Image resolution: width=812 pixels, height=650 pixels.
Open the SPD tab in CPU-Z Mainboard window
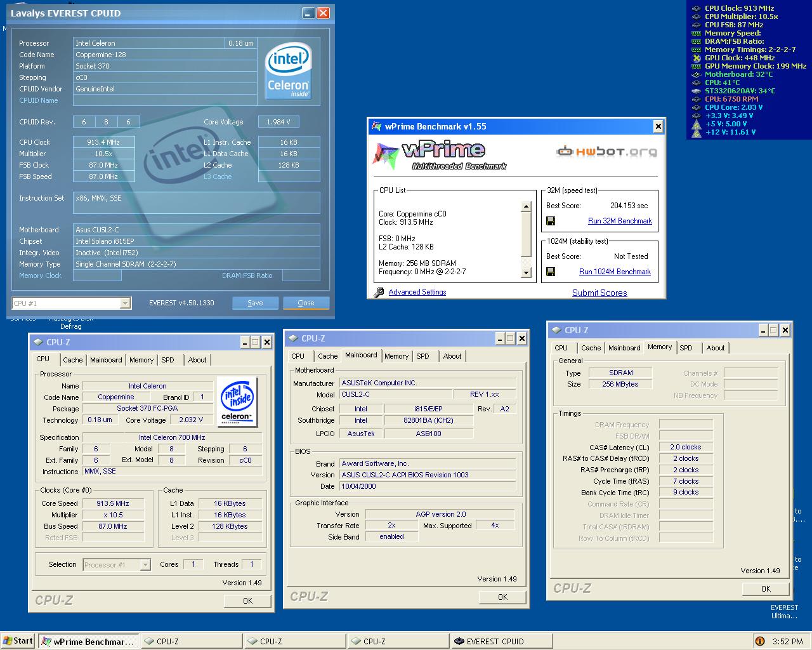point(423,356)
